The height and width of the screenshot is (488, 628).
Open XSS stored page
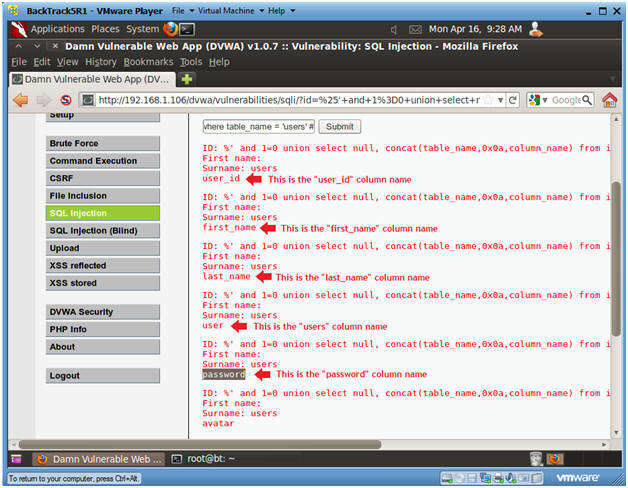[103, 283]
